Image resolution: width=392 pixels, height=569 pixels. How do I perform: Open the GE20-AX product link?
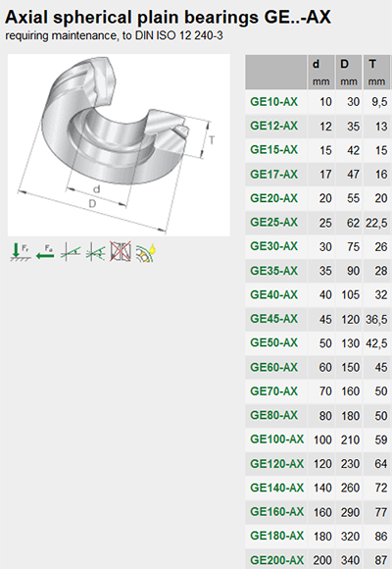(273, 198)
